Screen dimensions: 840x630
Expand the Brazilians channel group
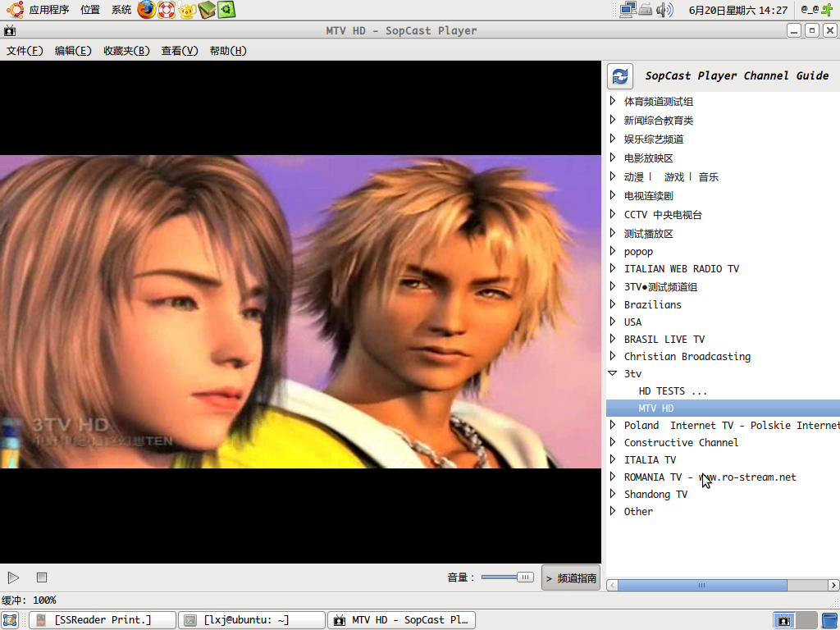[613, 304]
